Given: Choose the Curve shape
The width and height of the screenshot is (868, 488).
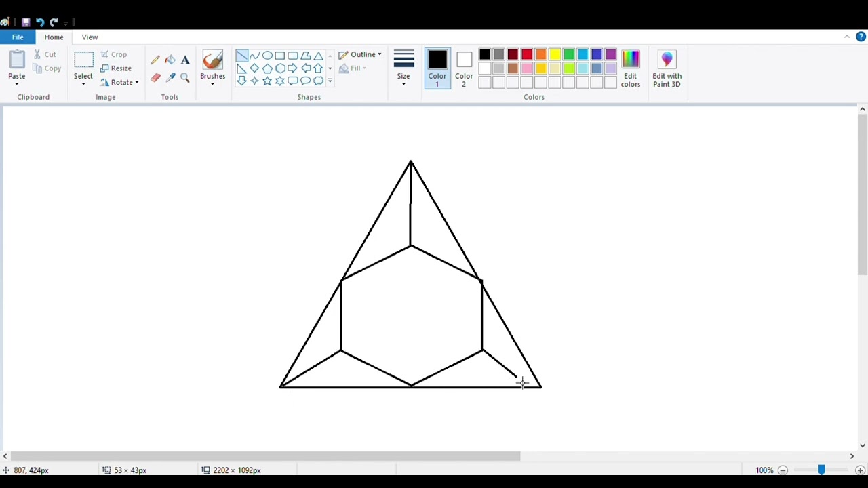Looking at the screenshot, I should pos(254,56).
